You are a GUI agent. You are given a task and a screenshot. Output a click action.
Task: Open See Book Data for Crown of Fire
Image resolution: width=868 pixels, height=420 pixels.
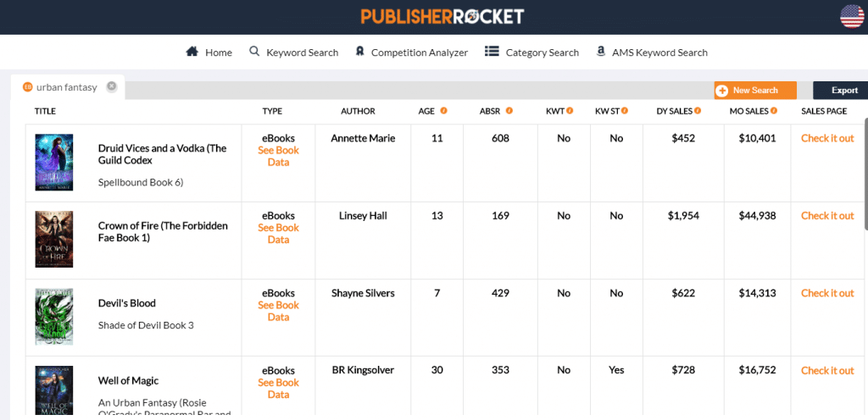(278, 234)
